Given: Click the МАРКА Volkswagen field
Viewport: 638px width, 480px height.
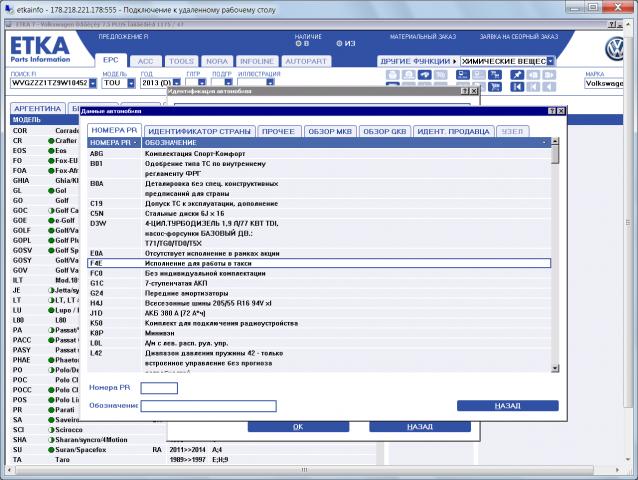Looking at the screenshot, I should (604, 83).
